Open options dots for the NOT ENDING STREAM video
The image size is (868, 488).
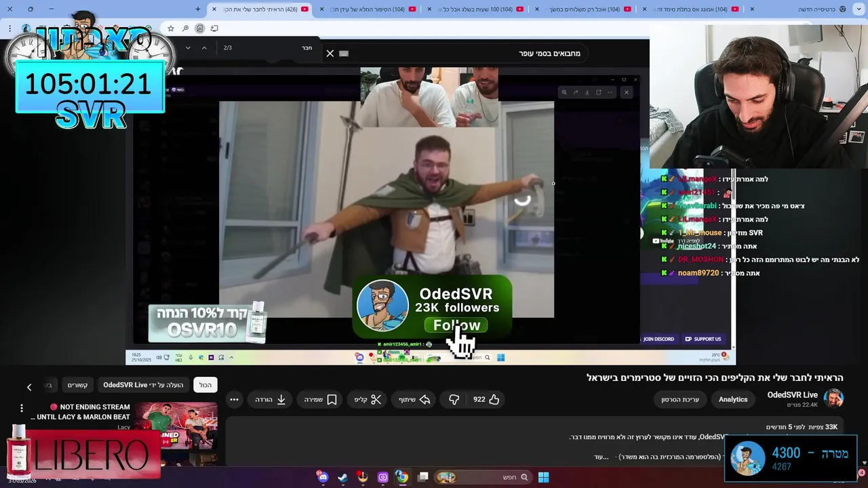22,408
